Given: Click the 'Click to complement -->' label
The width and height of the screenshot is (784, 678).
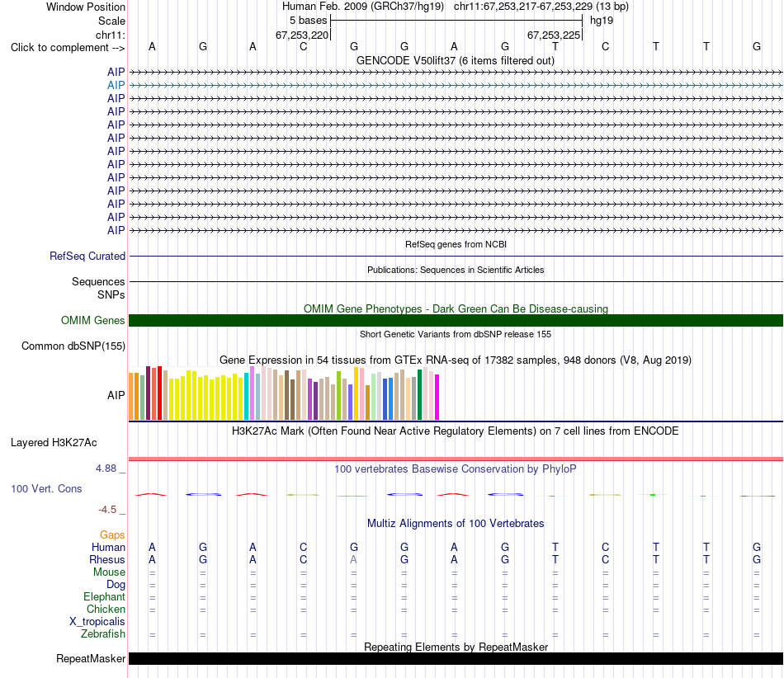Looking at the screenshot, I should click(x=68, y=48).
